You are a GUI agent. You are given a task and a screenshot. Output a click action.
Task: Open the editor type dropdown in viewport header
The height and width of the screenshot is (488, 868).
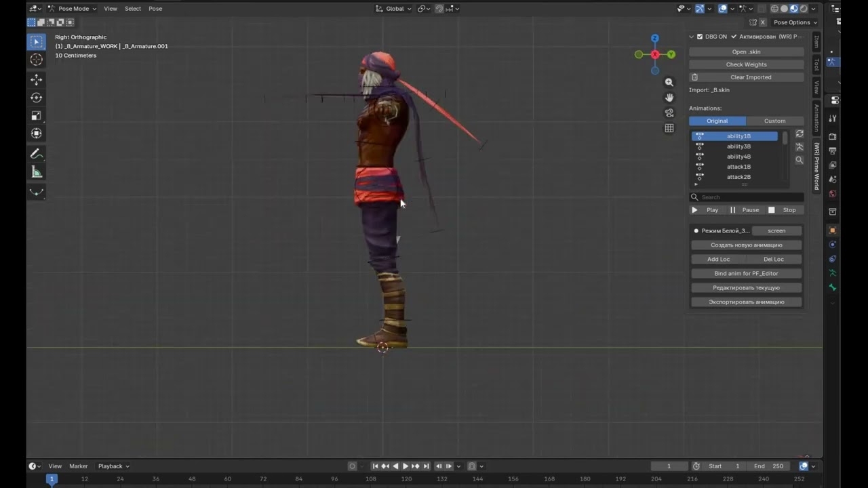[35, 9]
